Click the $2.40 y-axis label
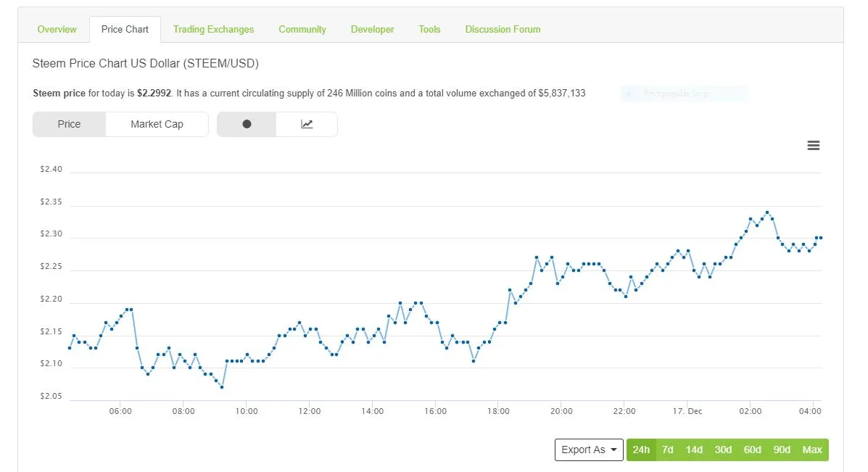868x472 pixels. tap(51, 170)
